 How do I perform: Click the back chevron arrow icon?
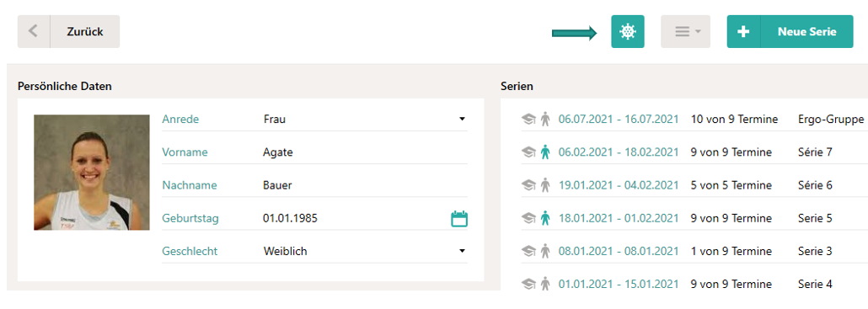click(33, 31)
